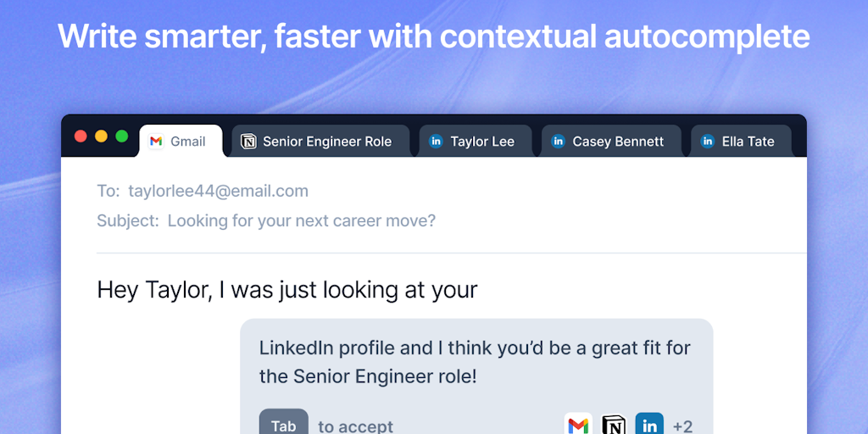The image size is (868, 434).
Task: Select the Notion source icon in the suggestion box
Action: pos(614,425)
